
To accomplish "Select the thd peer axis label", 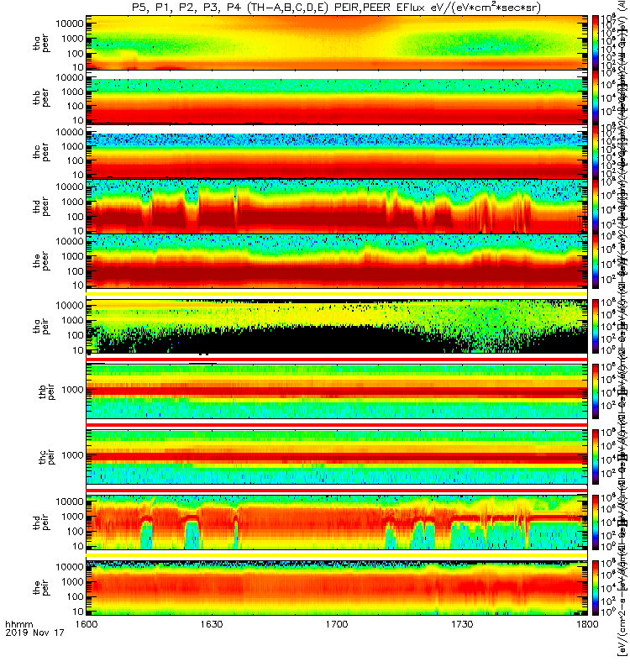I will tap(41, 207).
